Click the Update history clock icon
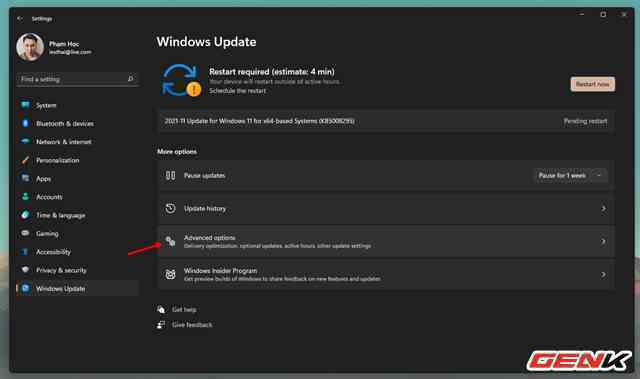This screenshot has width=640, height=379. (x=170, y=208)
